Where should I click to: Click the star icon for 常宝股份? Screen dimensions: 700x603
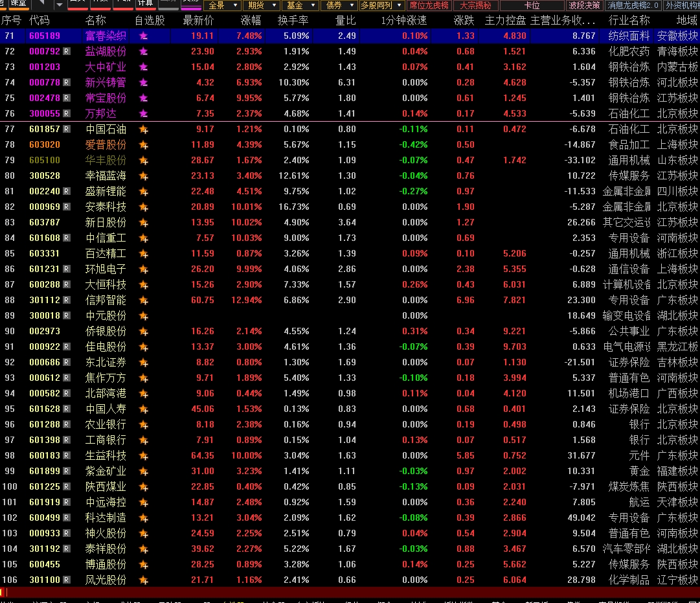143,98
